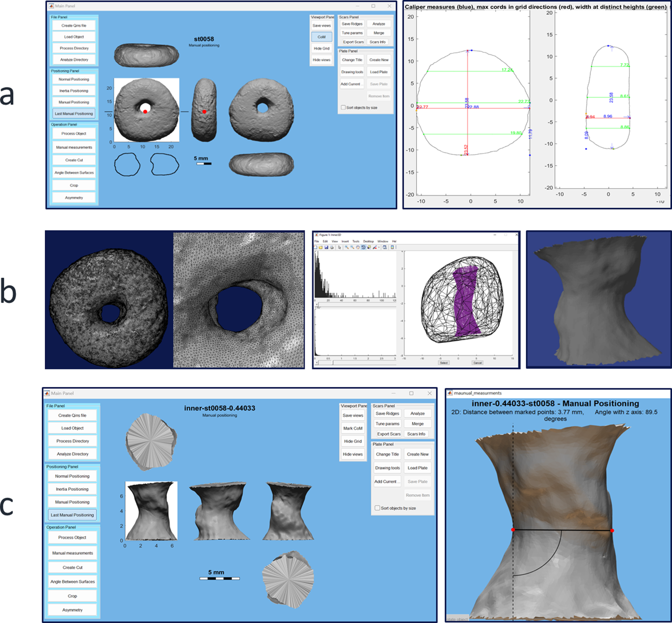Viewport: 672px width, 623px height.
Task: Click the Print figure icon in Inner3D toolbar
Action: click(x=332, y=247)
